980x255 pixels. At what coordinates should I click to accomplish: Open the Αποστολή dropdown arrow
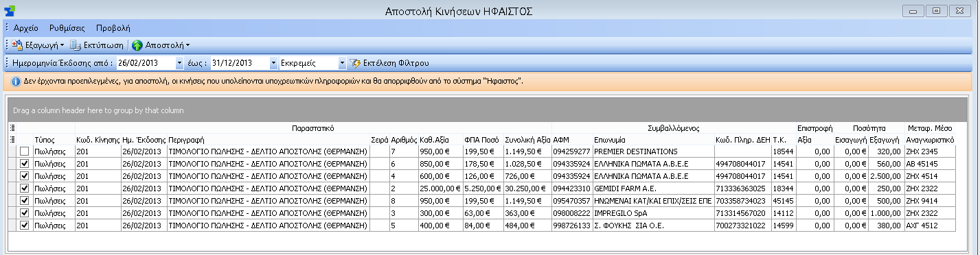click(187, 46)
